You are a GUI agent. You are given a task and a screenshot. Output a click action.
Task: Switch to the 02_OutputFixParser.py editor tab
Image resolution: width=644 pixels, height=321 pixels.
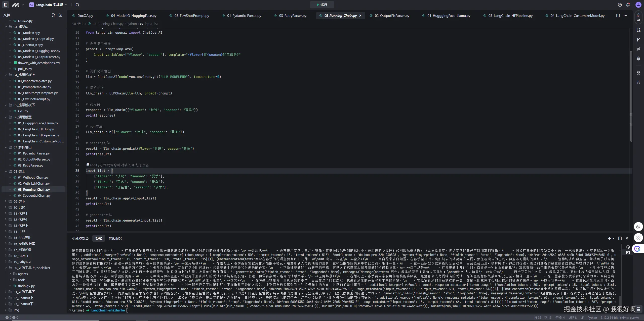pos(392,16)
